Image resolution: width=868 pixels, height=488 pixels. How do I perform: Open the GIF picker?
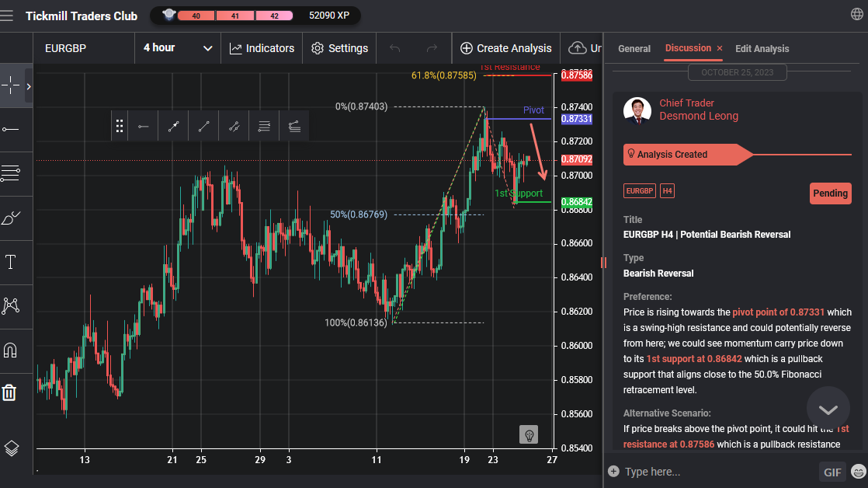832,472
